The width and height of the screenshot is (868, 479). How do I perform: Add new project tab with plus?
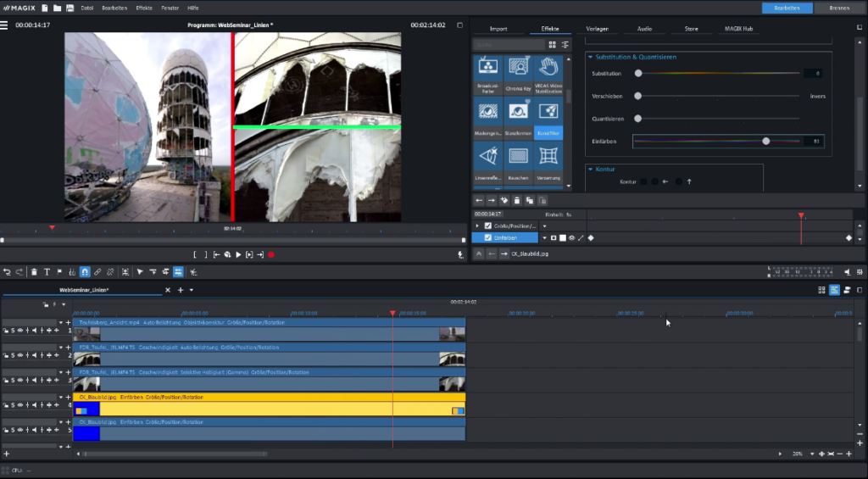(x=181, y=290)
